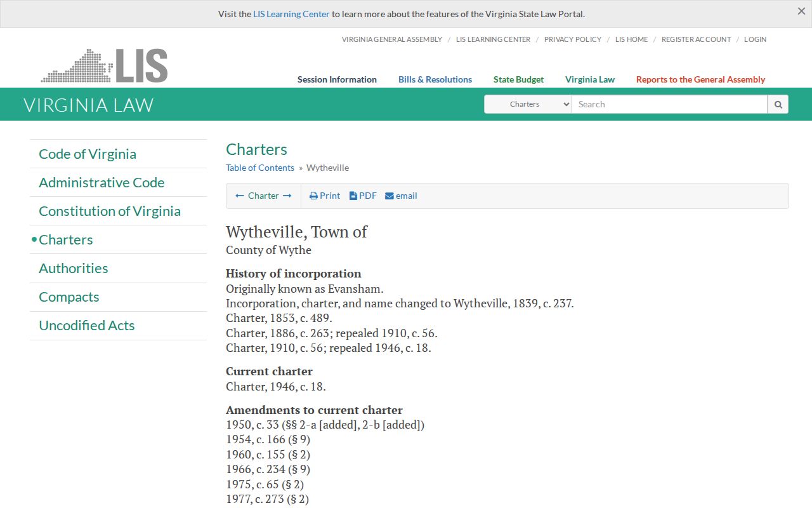
Task: Go to next charter arrow
Action: pyautogui.click(x=287, y=196)
